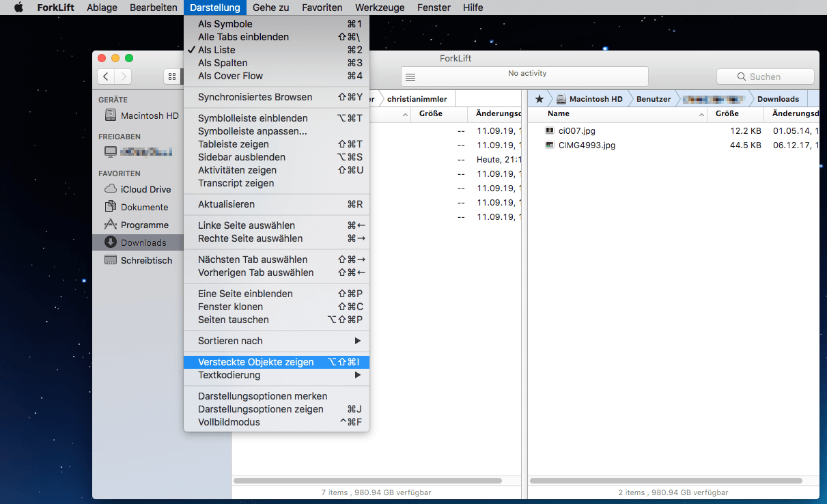Viewport: 827px width, 504px height.
Task: Select Fenster klonen
Action: (277, 307)
